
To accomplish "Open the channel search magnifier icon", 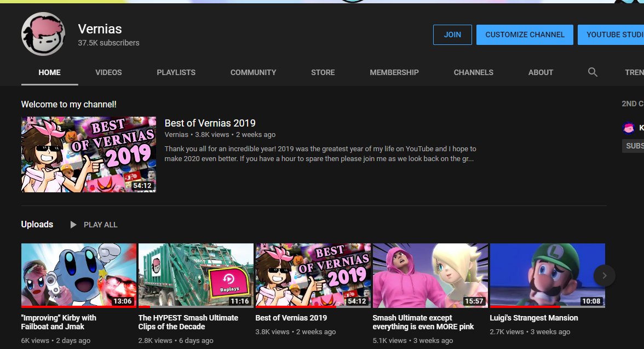I will [x=593, y=72].
